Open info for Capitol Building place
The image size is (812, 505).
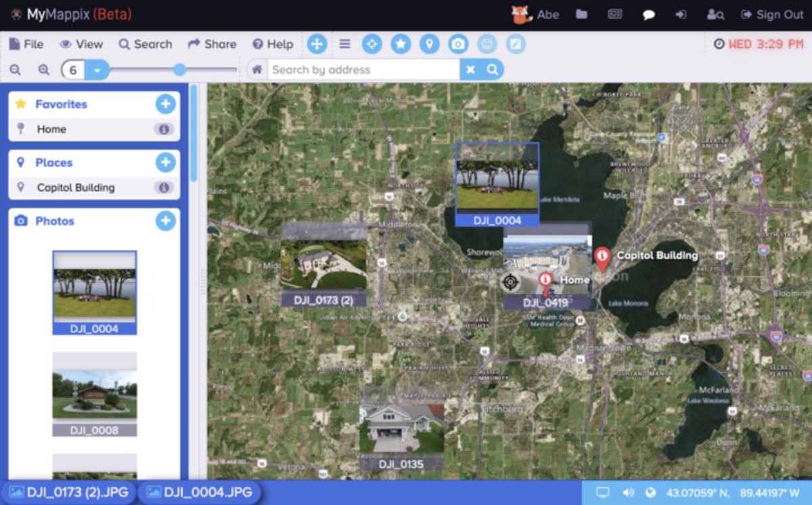click(x=163, y=188)
